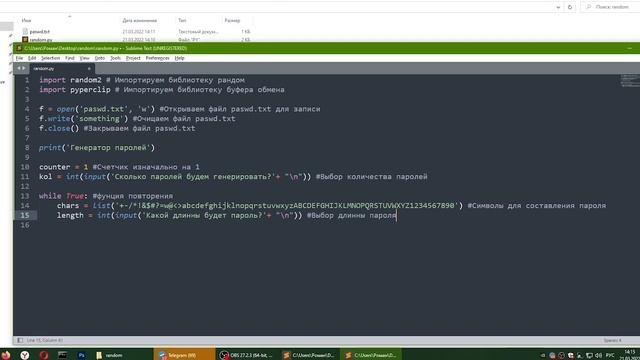The image size is (640, 360).
Task: Open Opera from the taskbar
Action: click(44, 355)
